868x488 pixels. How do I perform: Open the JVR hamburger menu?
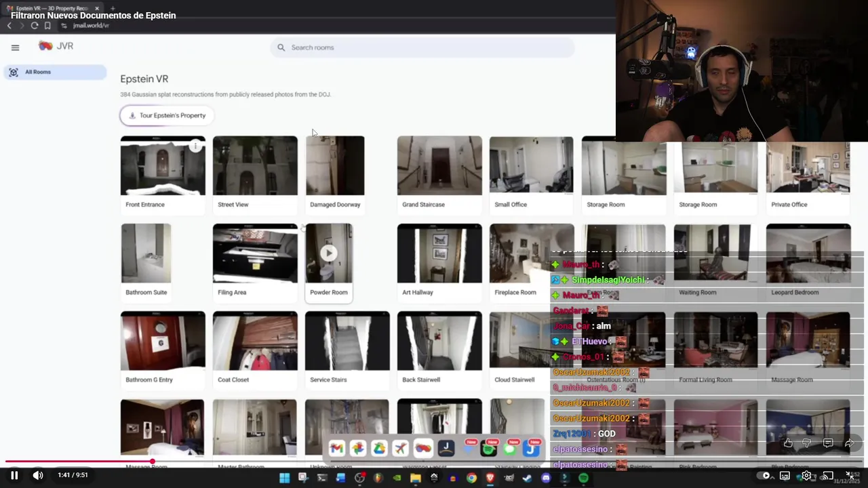[15, 47]
